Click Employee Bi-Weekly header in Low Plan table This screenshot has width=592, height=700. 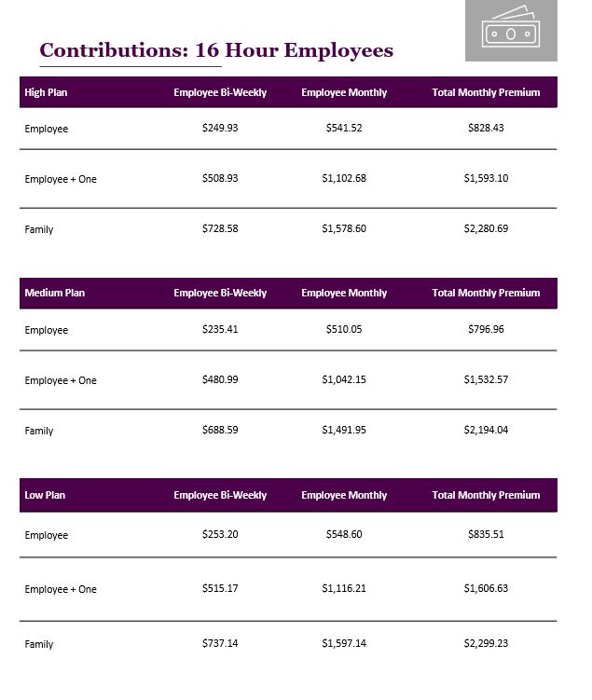[220, 495]
